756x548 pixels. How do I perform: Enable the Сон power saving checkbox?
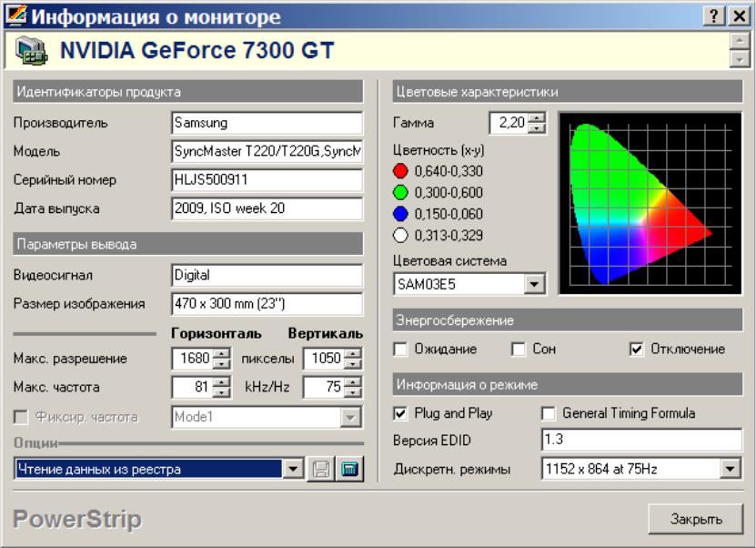tap(519, 349)
